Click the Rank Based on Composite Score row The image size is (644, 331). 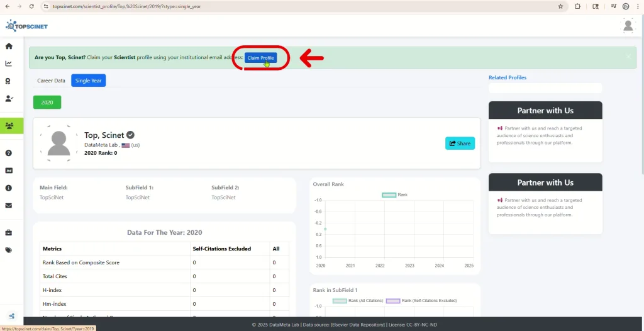(x=164, y=262)
